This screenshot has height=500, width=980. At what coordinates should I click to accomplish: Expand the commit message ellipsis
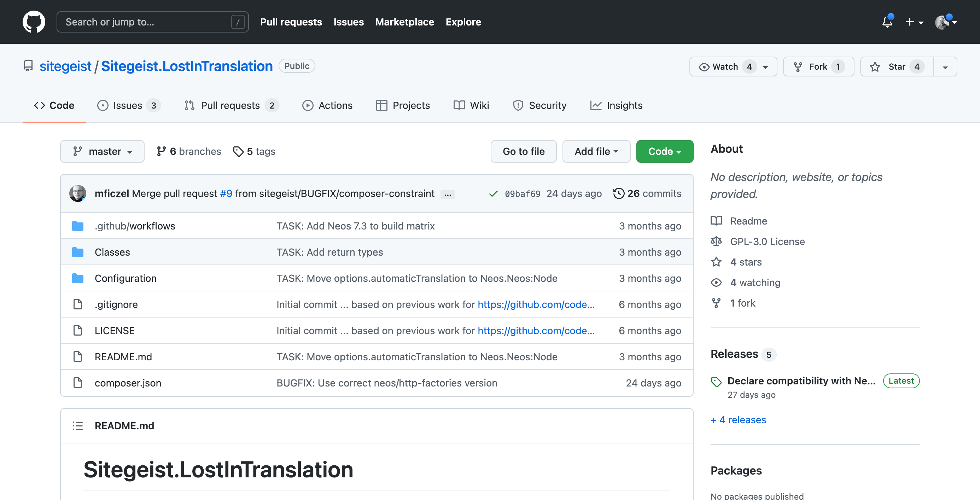click(x=447, y=194)
